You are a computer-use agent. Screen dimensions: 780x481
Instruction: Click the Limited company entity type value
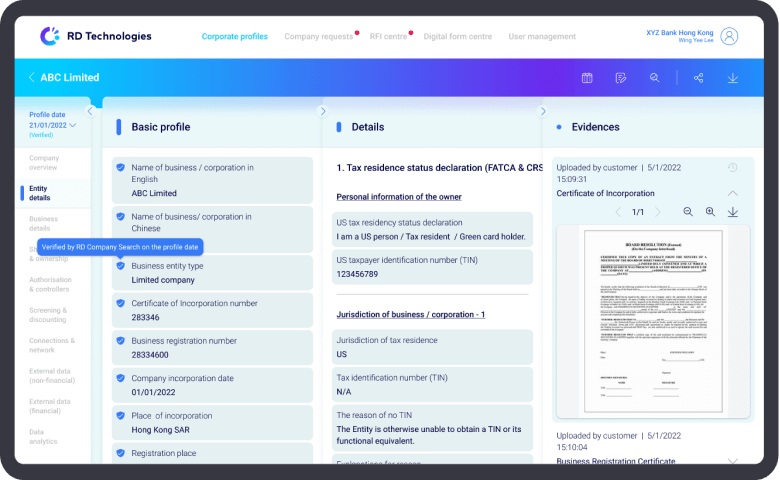pyautogui.click(x=163, y=280)
